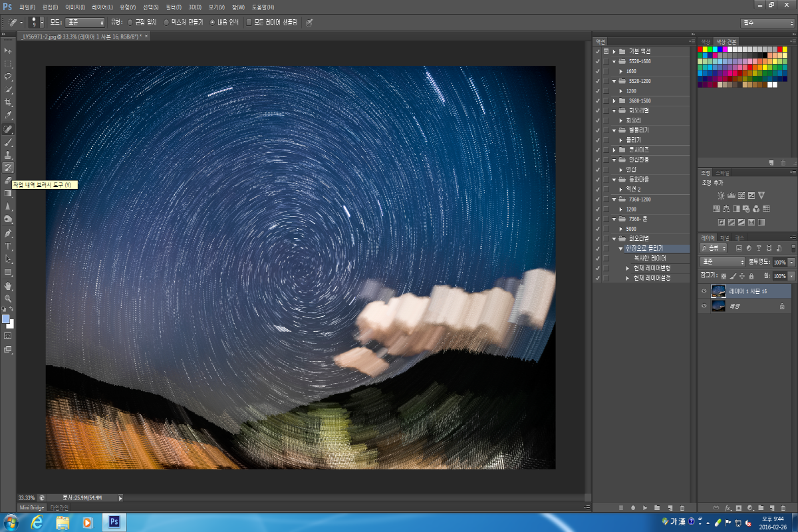Activate the Hand tool

click(x=9, y=285)
